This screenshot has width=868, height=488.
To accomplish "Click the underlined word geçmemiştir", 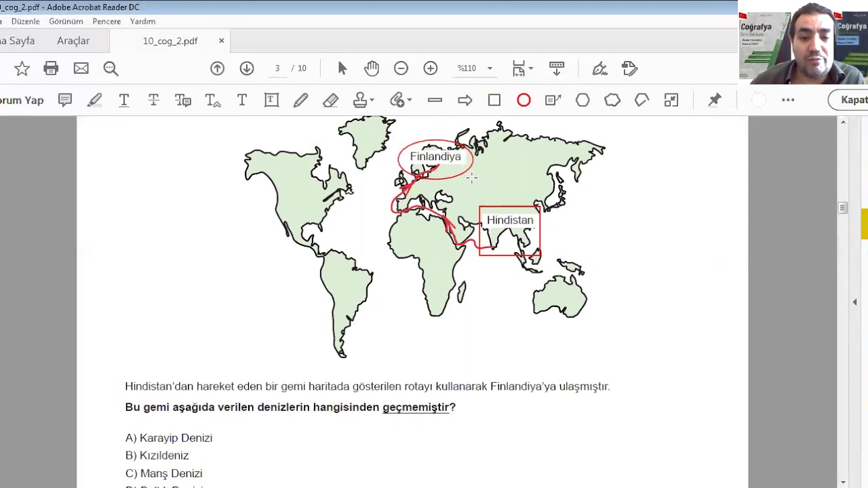I will tap(416, 407).
